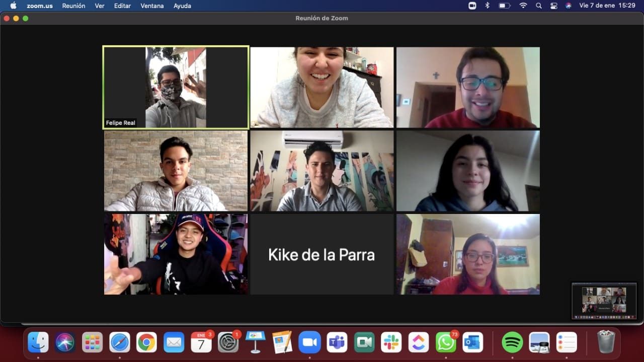This screenshot has height=362, width=644.
Task: Open the Editar menu
Action: (122, 6)
